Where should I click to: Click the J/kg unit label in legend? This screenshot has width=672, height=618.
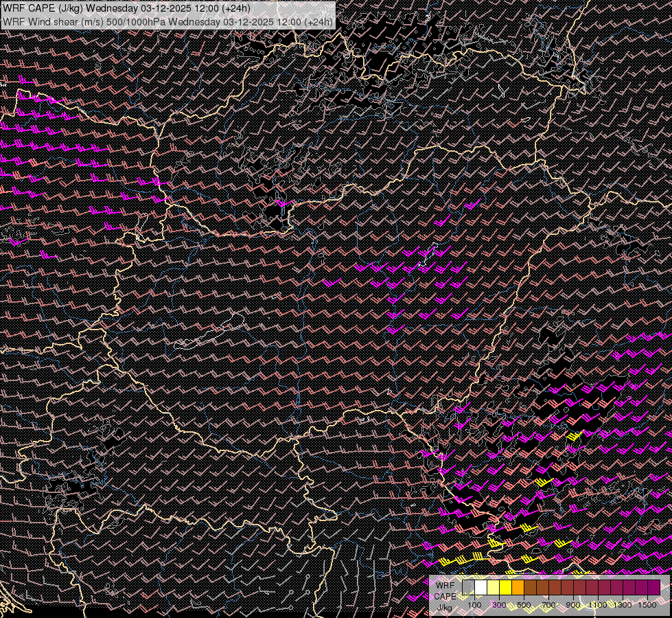(x=445, y=607)
